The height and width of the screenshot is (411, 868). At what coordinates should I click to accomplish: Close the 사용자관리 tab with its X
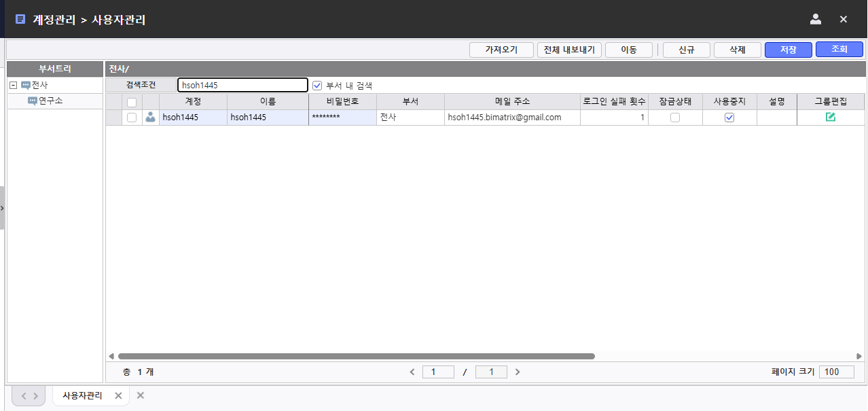118,395
